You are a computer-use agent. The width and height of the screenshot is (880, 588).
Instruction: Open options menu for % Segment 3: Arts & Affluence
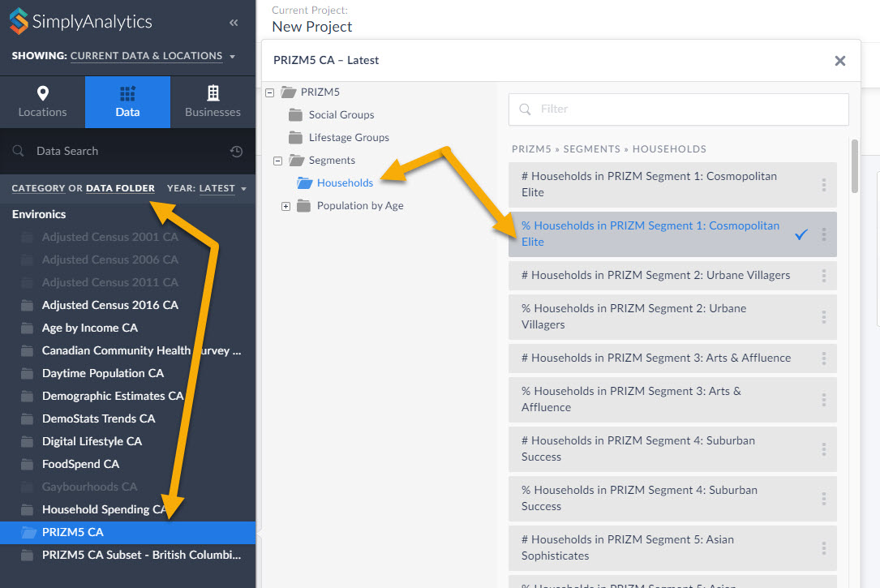point(824,400)
